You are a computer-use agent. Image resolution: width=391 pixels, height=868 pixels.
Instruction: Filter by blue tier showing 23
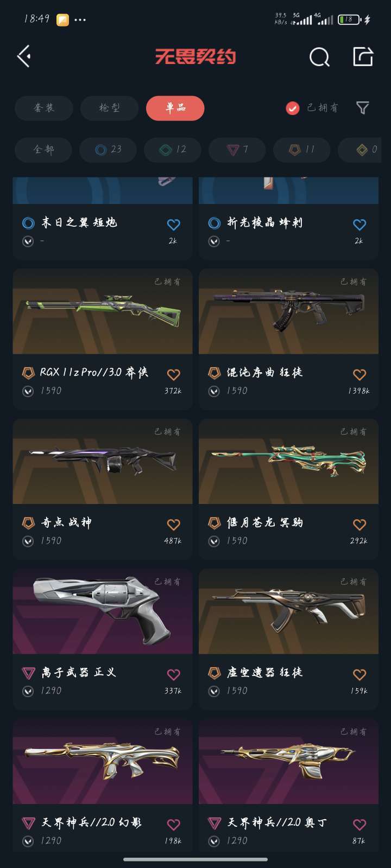108,149
